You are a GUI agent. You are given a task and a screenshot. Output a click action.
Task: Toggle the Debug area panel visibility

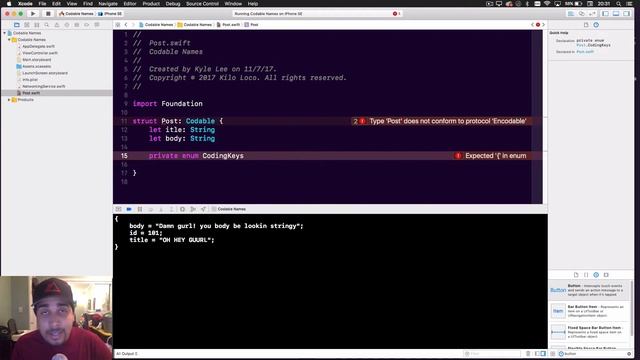click(616, 13)
